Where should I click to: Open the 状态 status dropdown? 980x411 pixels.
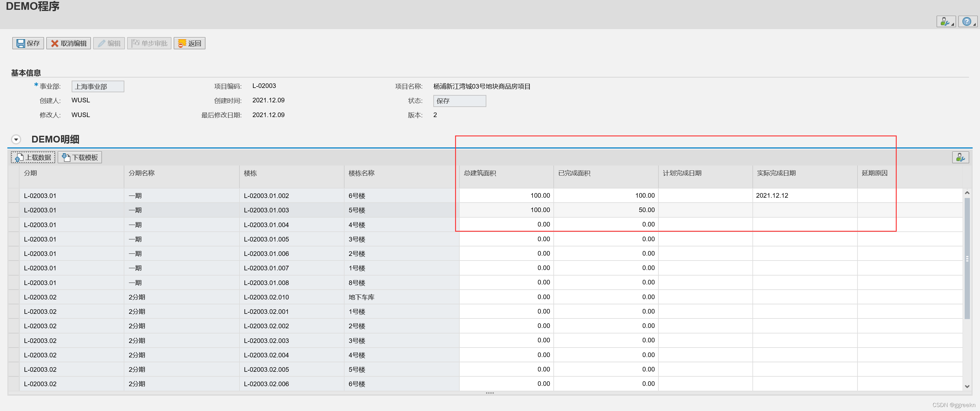point(459,101)
